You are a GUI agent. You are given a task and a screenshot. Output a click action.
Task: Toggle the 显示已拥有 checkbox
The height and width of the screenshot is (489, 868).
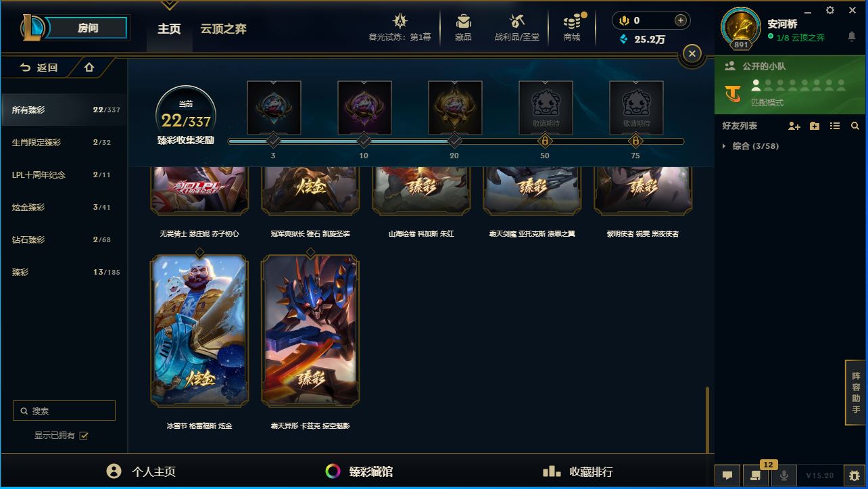[84, 436]
